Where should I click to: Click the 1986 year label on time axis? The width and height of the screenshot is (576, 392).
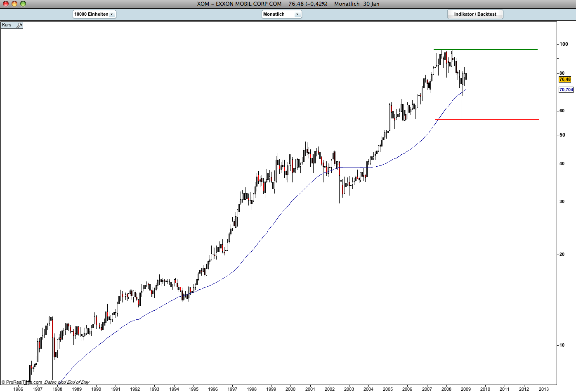pos(18,389)
